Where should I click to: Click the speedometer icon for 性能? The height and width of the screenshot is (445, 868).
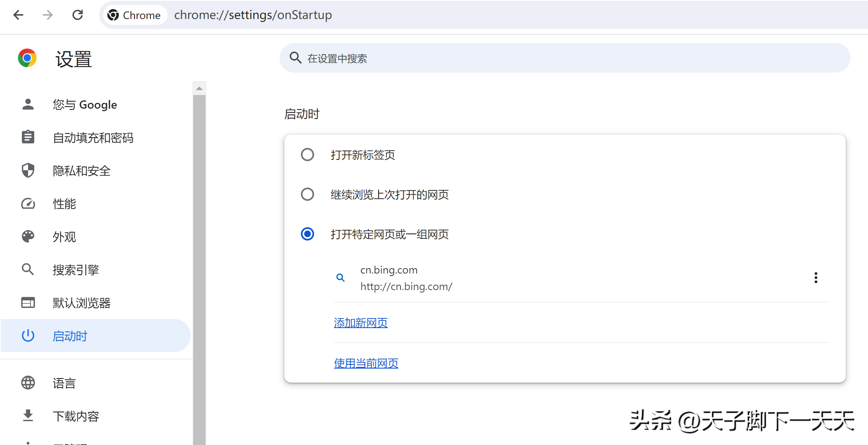(28, 204)
